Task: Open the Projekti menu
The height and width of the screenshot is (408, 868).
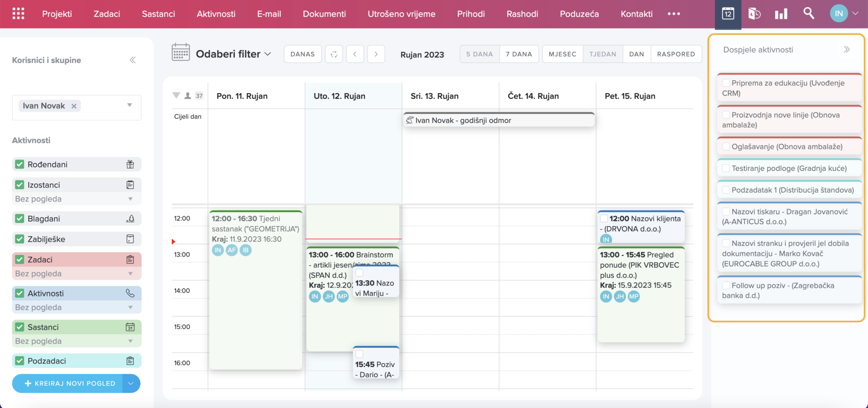Action: click(x=57, y=14)
